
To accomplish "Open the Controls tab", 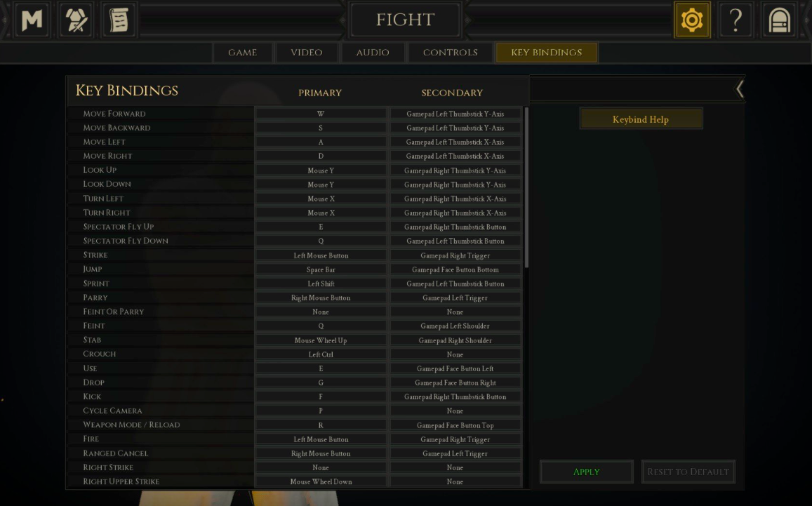I will [x=450, y=53].
